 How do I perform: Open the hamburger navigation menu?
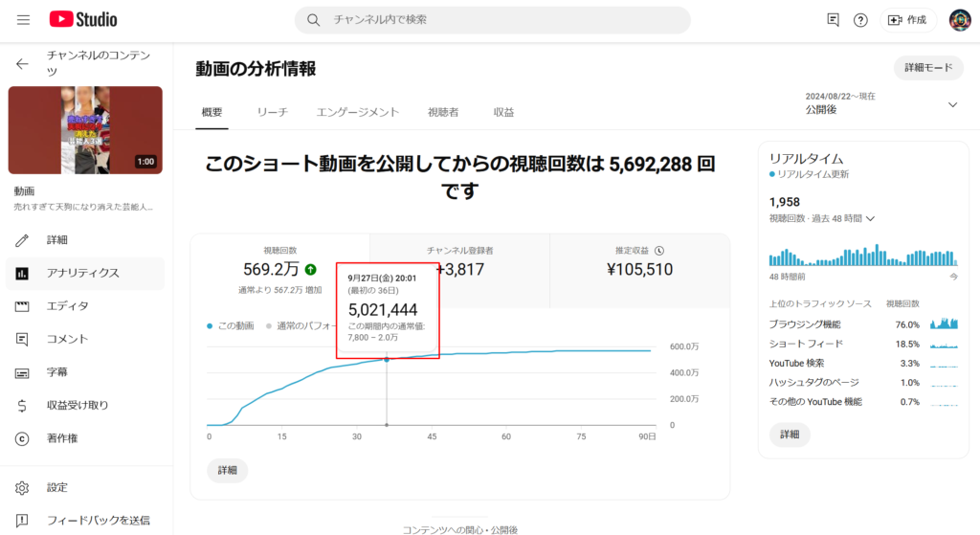23,19
